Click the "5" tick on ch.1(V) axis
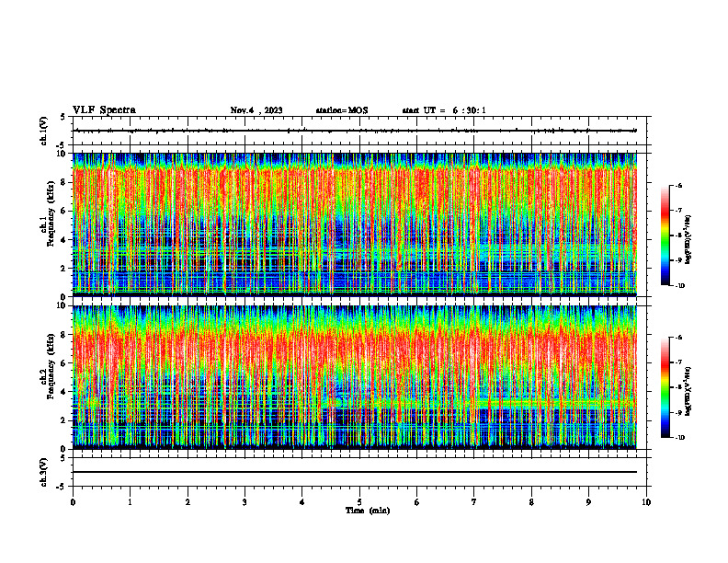Image resolution: width=728 pixels, height=563 pixels. pyautogui.click(x=64, y=117)
